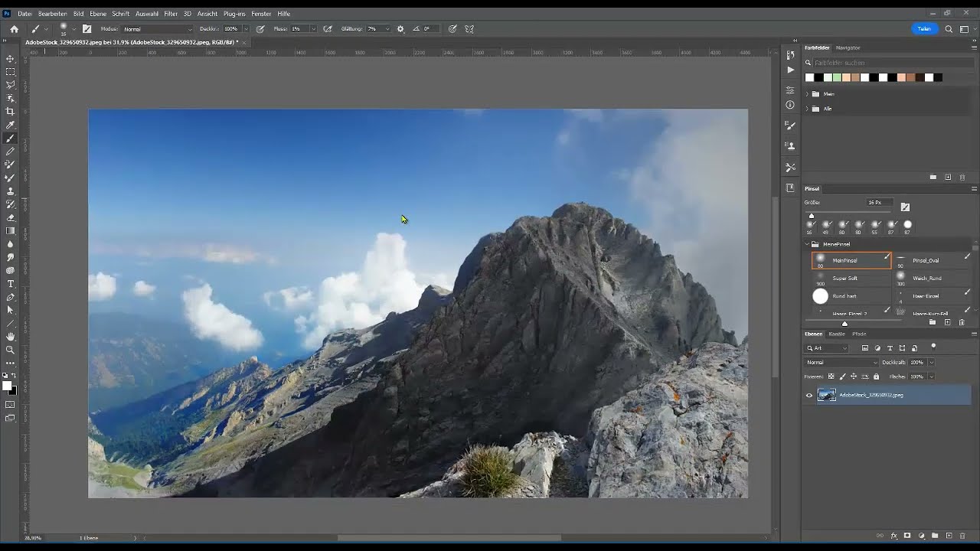Select the Hand tool
Screen dimensions: 980x551
coord(10,337)
